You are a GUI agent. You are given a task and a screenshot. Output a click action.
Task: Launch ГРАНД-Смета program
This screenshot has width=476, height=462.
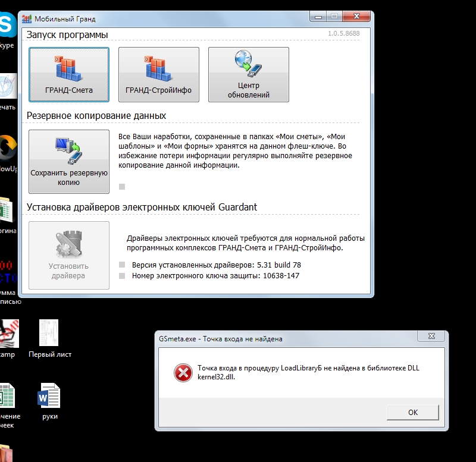pyautogui.click(x=69, y=75)
